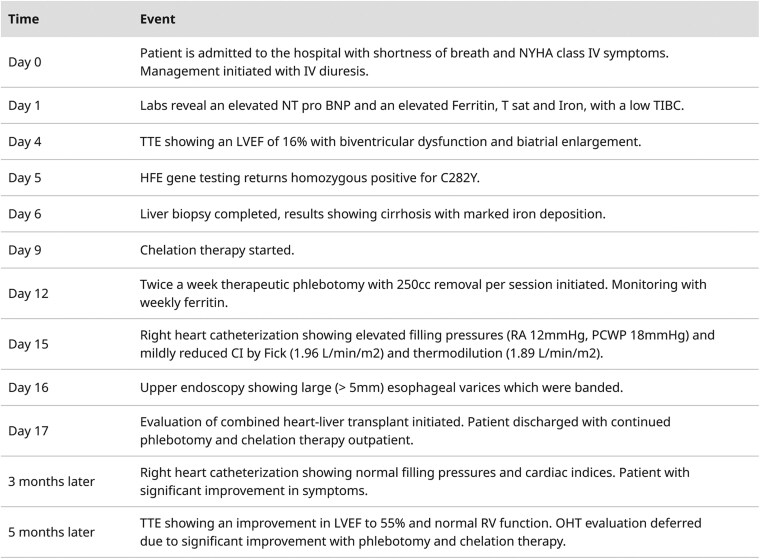Image resolution: width=760 pixels, height=559 pixels.
Task: Click the therapeutic phlebotomy event description
Action: pos(423,293)
